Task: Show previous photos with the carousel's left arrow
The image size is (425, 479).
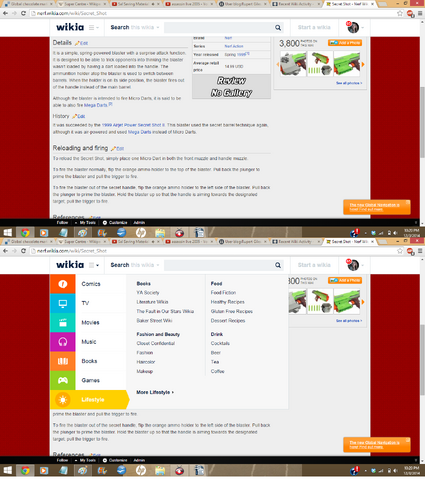Action: pyautogui.click(x=277, y=64)
